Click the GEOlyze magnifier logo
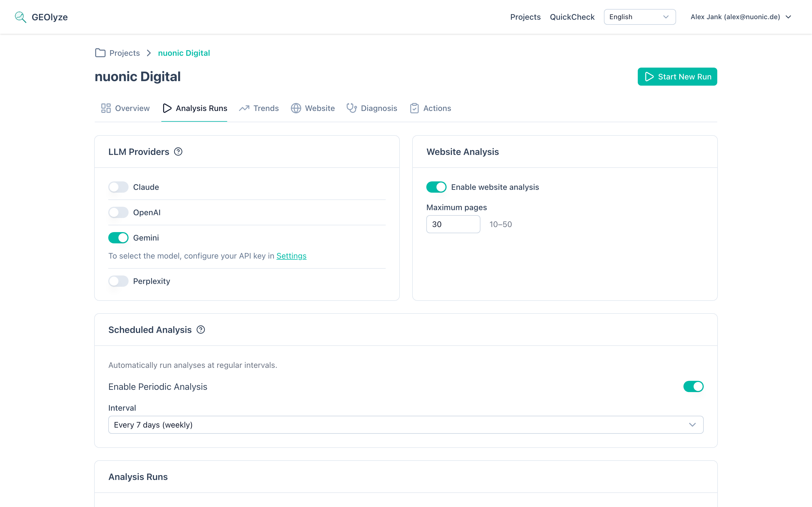The height and width of the screenshot is (507, 812). tap(20, 17)
